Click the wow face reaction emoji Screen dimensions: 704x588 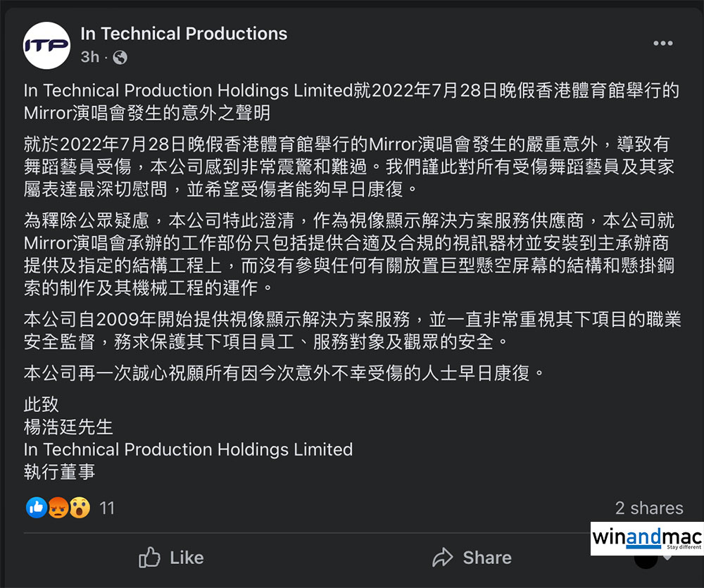click(80, 507)
